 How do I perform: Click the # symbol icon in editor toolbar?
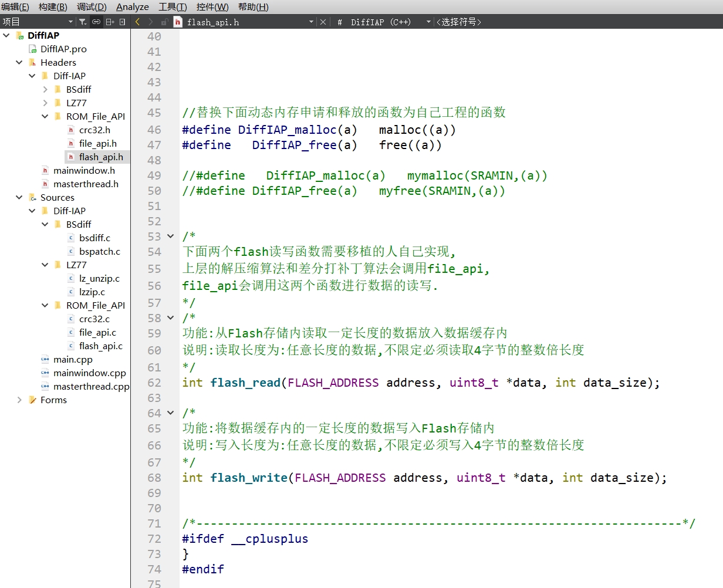(x=340, y=22)
